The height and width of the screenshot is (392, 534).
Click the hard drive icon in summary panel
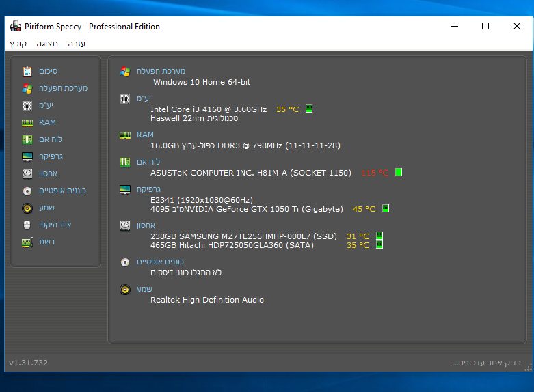(x=125, y=225)
